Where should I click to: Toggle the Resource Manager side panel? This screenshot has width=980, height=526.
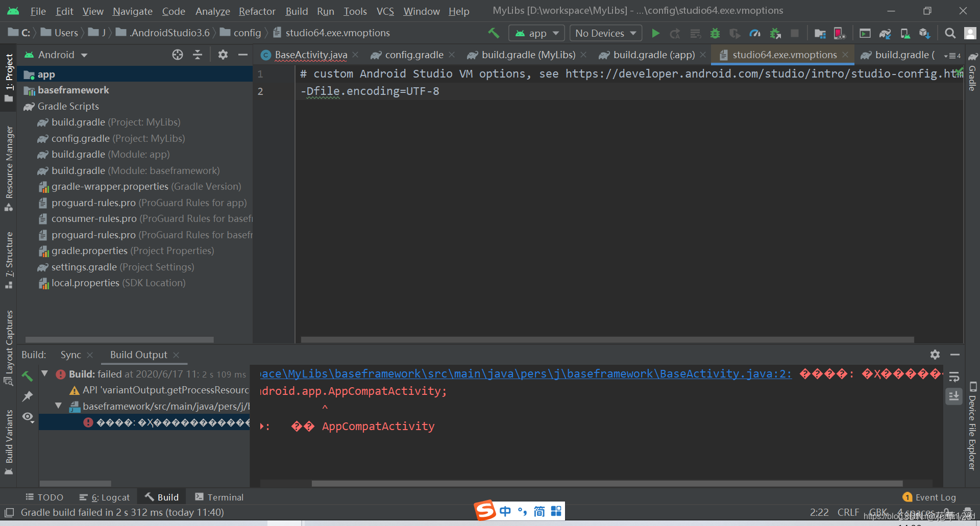coord(9,168)
